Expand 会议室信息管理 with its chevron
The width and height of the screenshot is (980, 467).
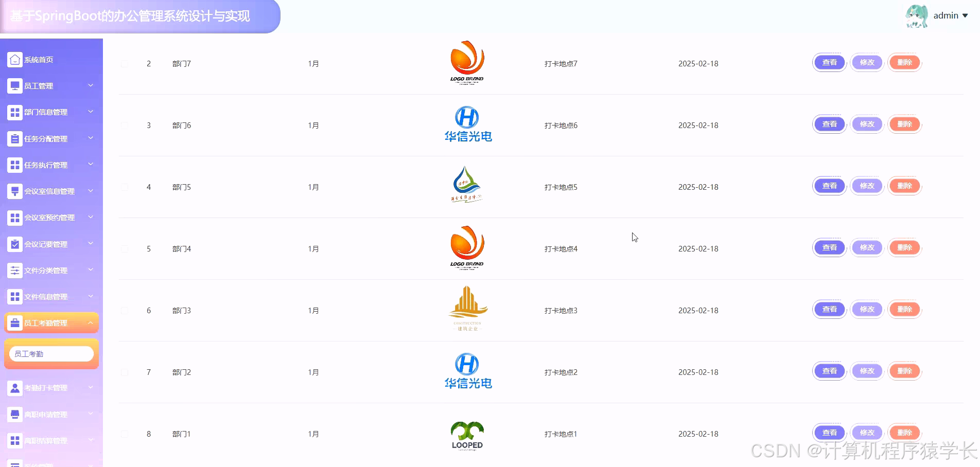tap(91, 191)
